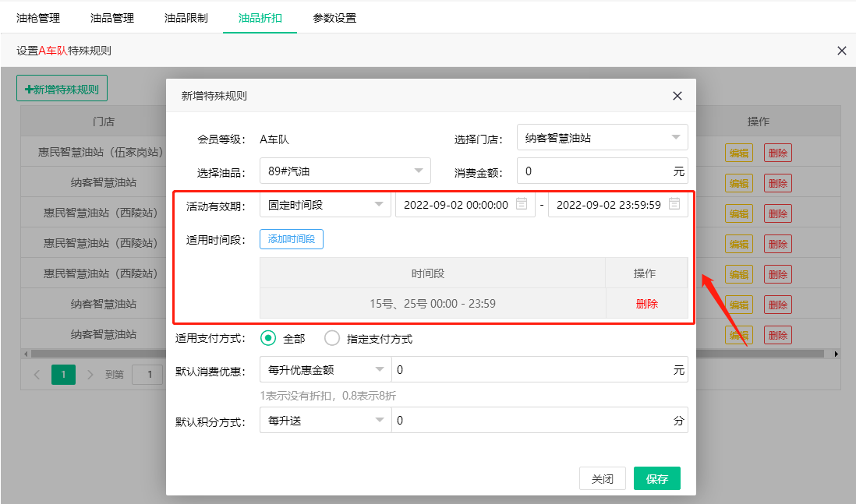
Task: Click the 新增特殊规则 add rule button
Action: point(62,87)
